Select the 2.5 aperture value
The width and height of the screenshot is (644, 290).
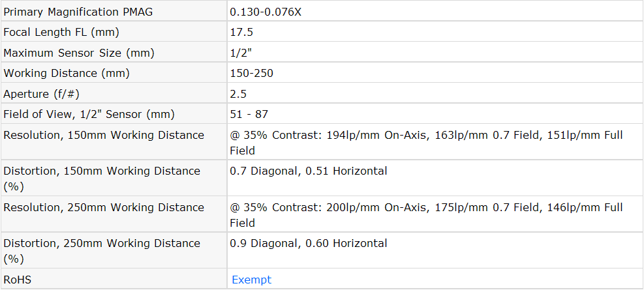(x=238, y=94)
